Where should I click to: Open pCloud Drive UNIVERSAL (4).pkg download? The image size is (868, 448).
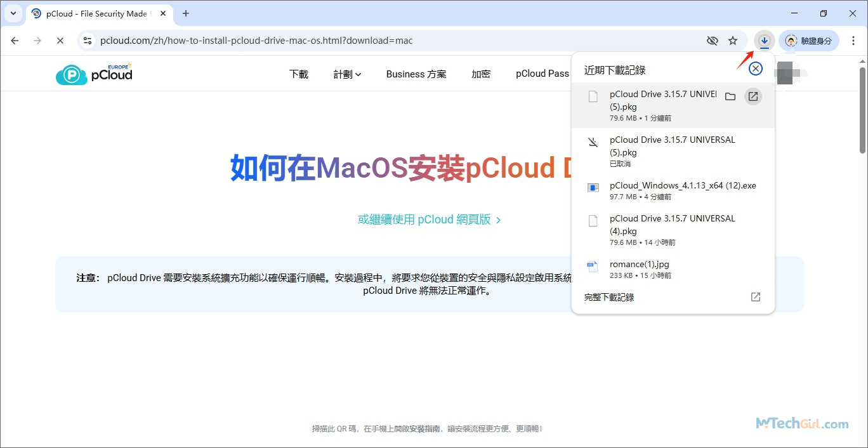673,230
